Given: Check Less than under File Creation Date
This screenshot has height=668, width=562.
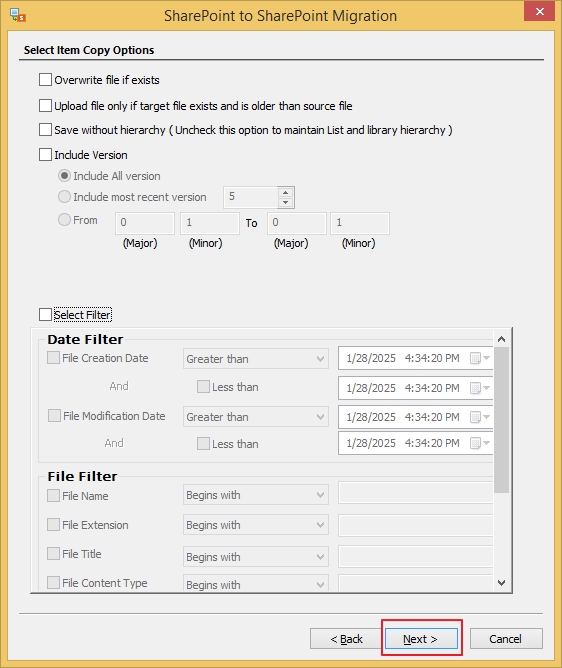Looking at the screenshot, I should 203,386.
